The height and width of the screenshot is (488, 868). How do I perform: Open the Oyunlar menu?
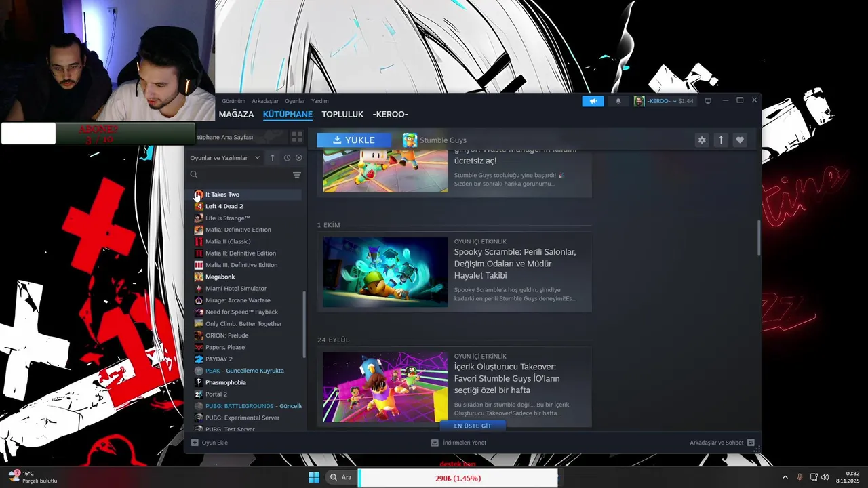[295, 101]
